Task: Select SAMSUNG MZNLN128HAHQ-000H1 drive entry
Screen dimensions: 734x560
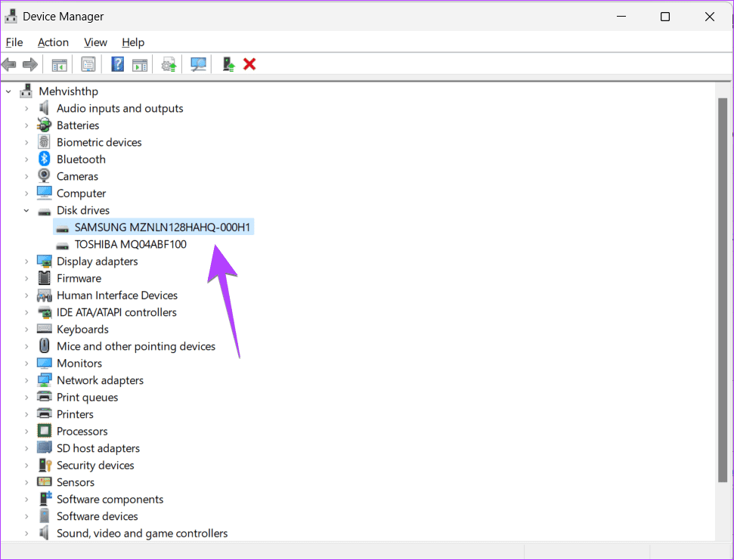Action: pos(163,227)
